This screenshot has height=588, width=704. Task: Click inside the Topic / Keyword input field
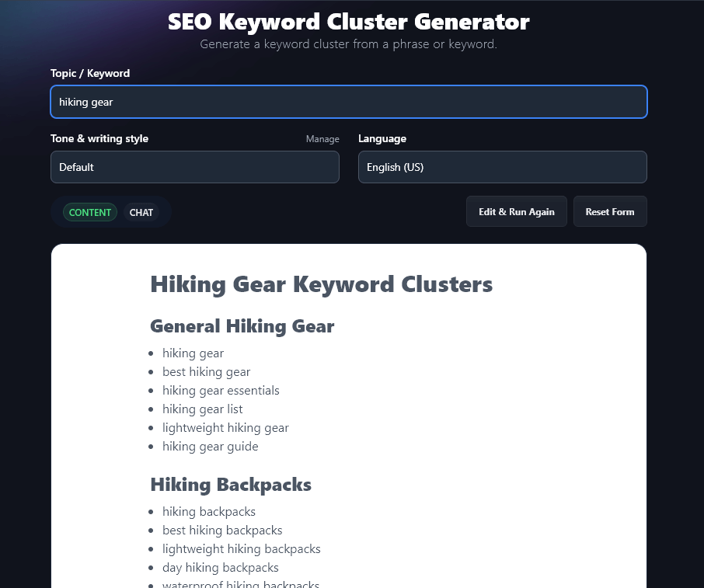pyautogui.click(x=348, y=102)
